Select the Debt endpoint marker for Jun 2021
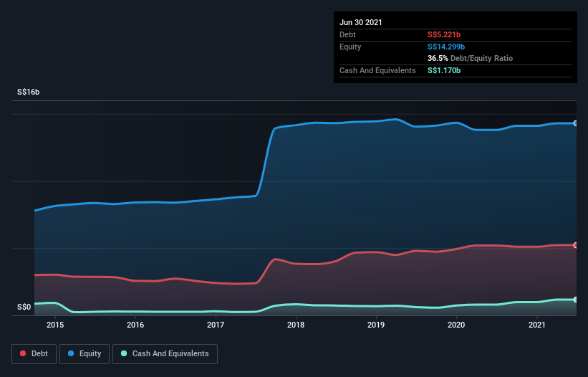The height and width of the screenshot is (377, 588). pos(576,245)
